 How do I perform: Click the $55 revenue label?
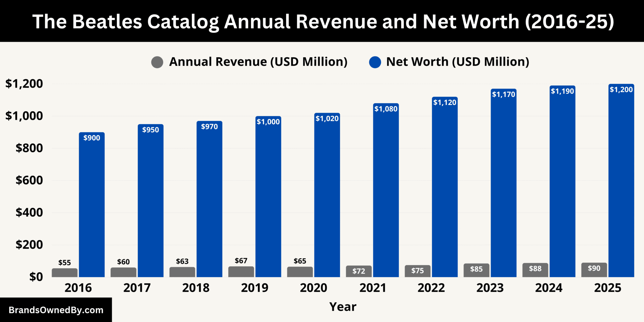(x=64, y=263)
